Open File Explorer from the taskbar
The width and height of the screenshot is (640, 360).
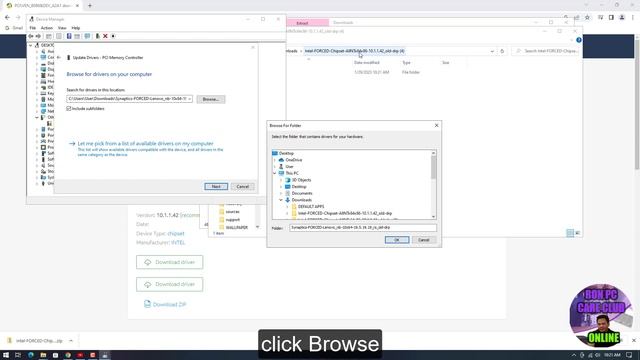pyautogui.click(x=43, y=355)
